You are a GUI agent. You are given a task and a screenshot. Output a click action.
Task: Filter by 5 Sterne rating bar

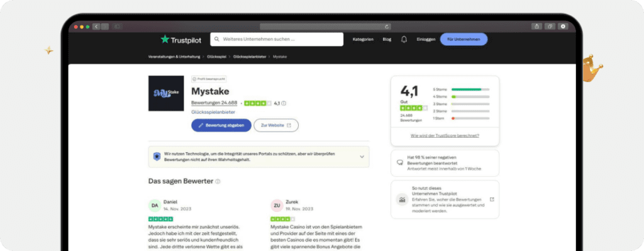click(461, 89)
